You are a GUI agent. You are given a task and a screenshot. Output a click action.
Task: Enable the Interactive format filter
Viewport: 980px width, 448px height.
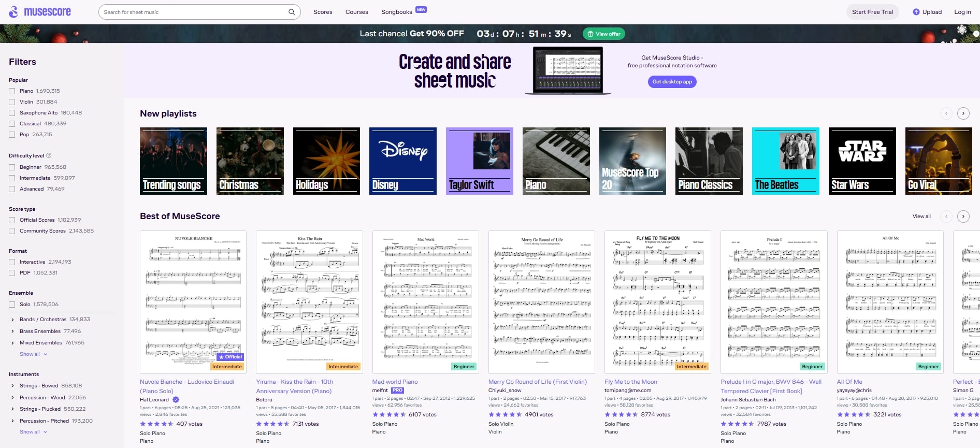[x=12, y=262]
